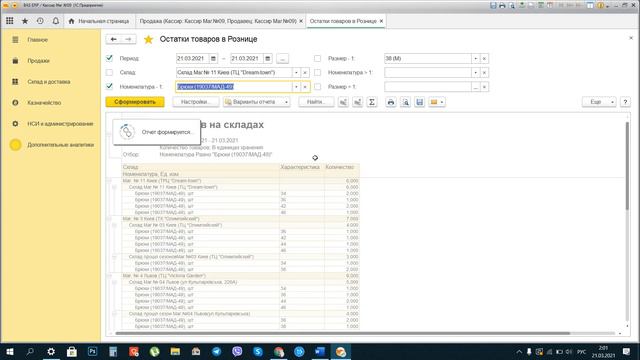The width and height of the screenshot is (640, 360).
Task: Click the Номенклатура > 1 input field
Action: [x=427, y=73]
